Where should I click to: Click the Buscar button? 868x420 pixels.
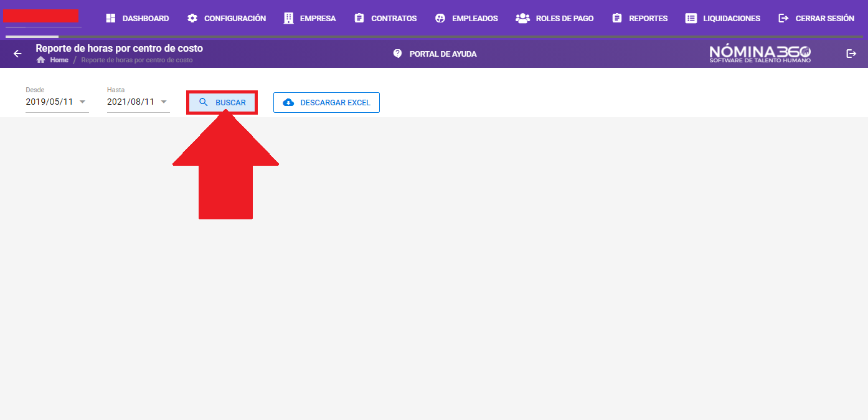(x=222, y=103)
